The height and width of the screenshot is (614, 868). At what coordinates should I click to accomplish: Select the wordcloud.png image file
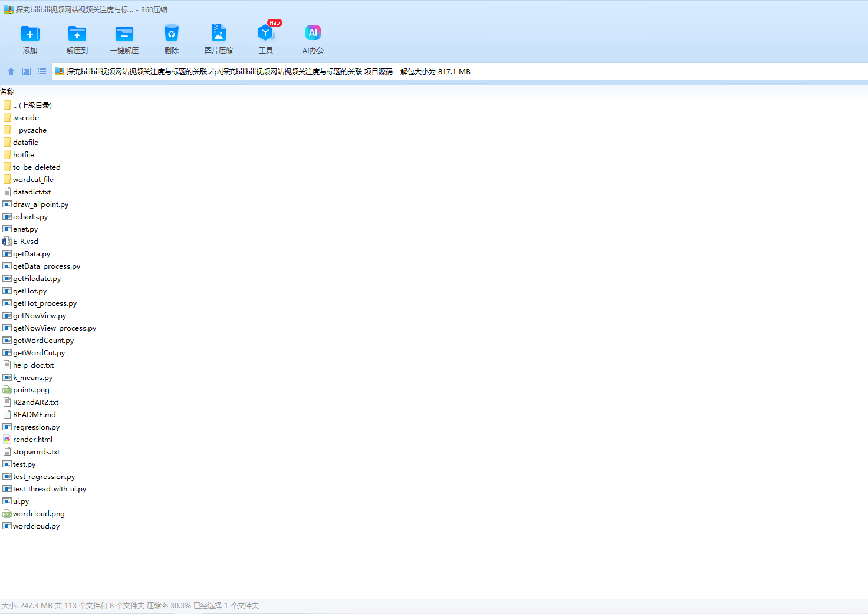click(x=38, y=514)
